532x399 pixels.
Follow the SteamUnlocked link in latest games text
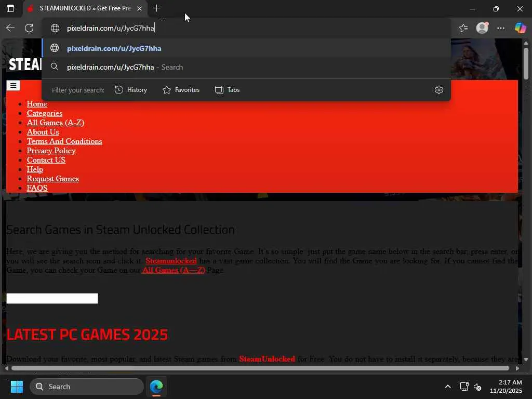pyautogui.click(x=267, y=358)
